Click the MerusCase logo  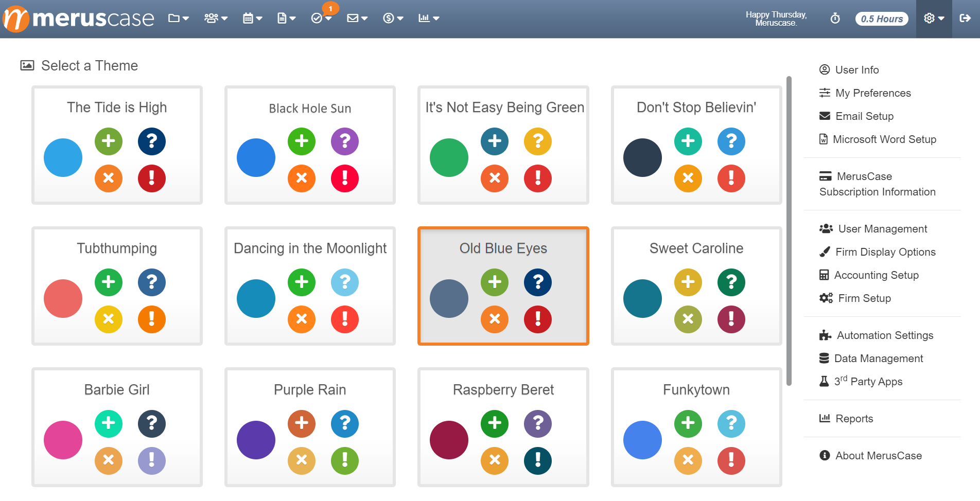[x=78, y=19]
